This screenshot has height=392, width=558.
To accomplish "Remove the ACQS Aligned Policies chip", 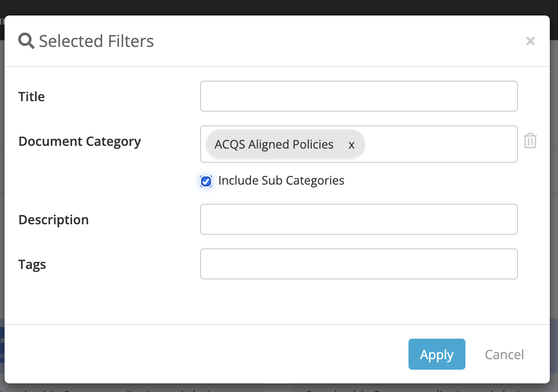I will pos(351,144).
